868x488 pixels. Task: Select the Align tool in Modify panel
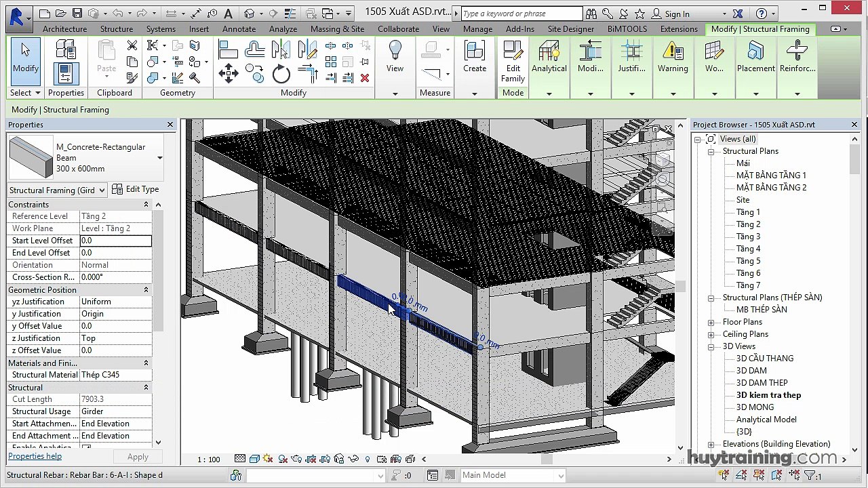pyautogui.click(x=228, y=49)
